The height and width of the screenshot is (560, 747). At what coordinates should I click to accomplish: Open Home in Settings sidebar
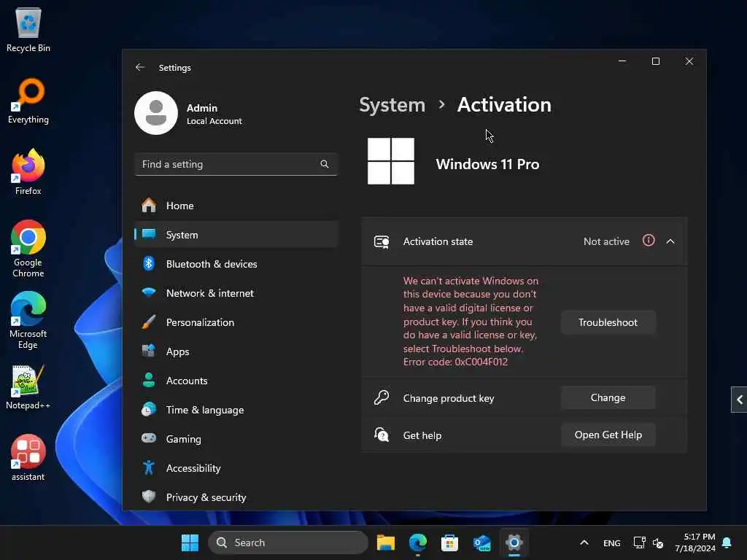click(x=236, y=206)
